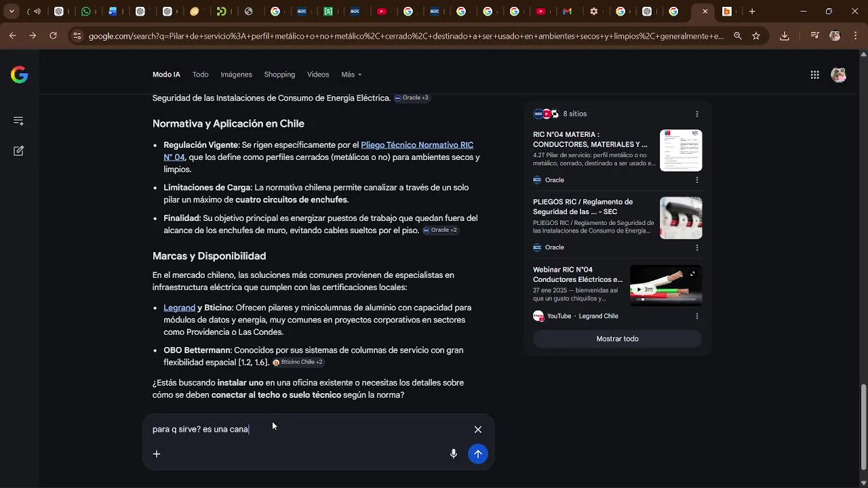The height and width of the screenshot is (488, 868).
Task: Focus the follow-up question text field
Action: 309,430
